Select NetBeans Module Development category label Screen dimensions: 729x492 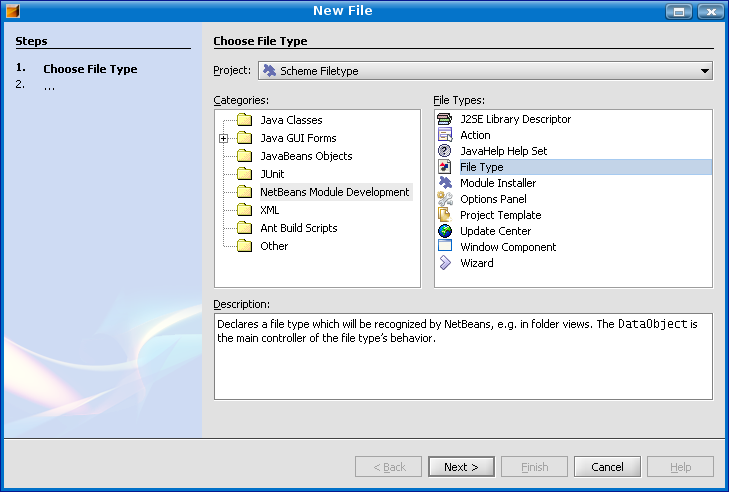pos(335,192)
